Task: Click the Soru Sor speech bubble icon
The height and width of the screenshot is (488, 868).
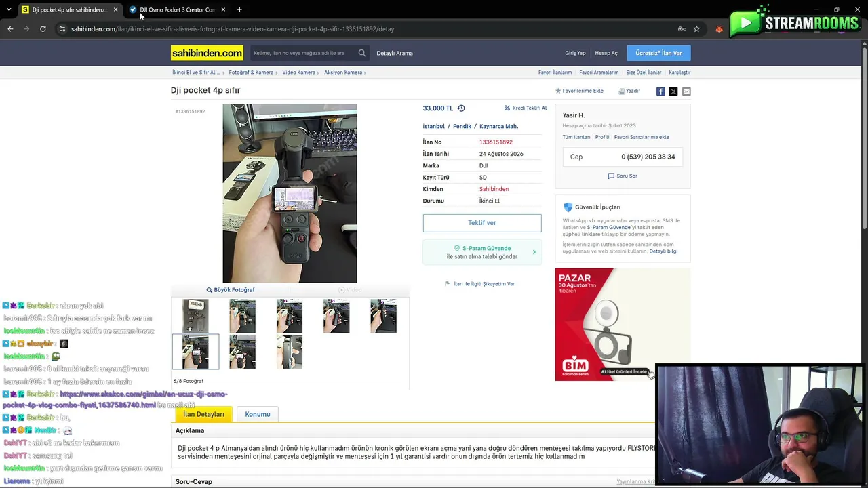Action: coord(611,176)
